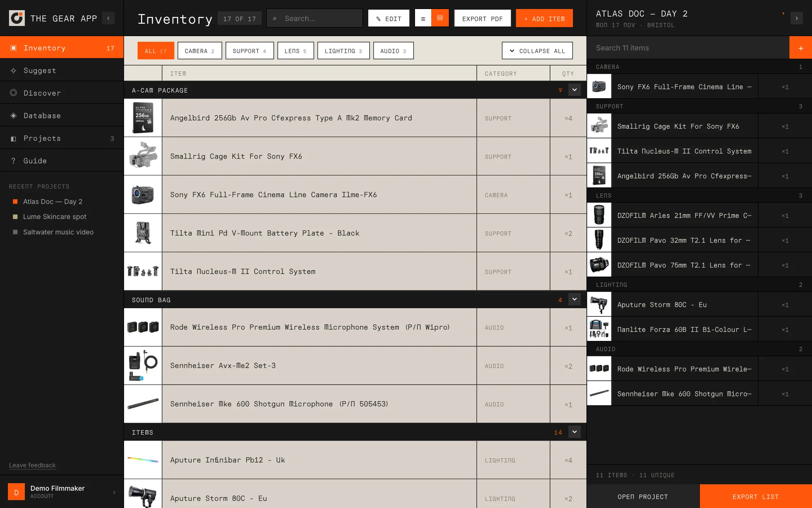Expand Demo Filmmaker account menu

62,491
